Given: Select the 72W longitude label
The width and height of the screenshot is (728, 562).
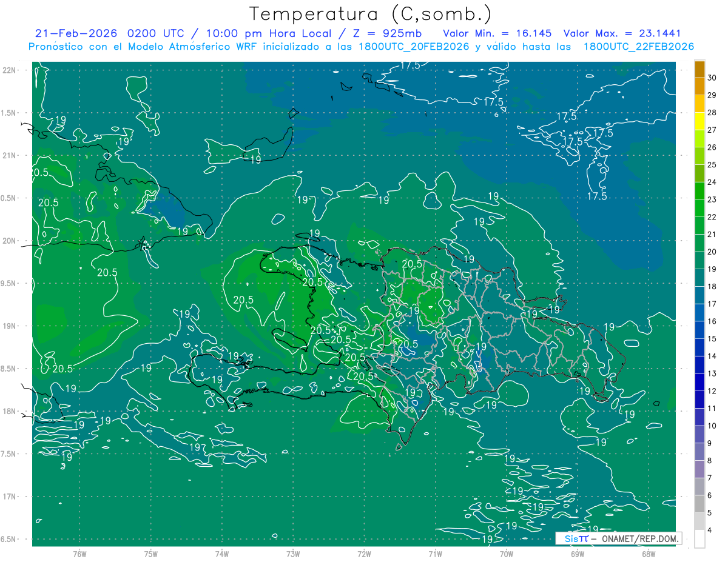Looking at the screenshot, I should [x=364, y=554].
